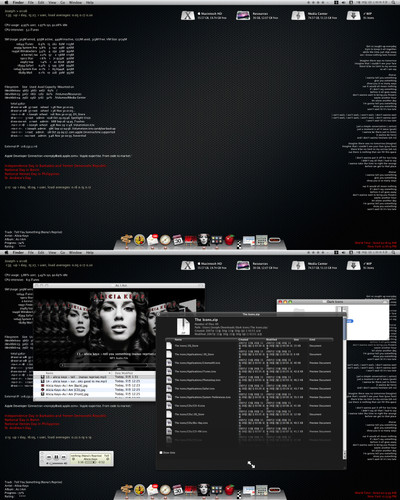Click the zip contents window scrollbar
This screenshot has height=500, width=400.
pos(344,388)
